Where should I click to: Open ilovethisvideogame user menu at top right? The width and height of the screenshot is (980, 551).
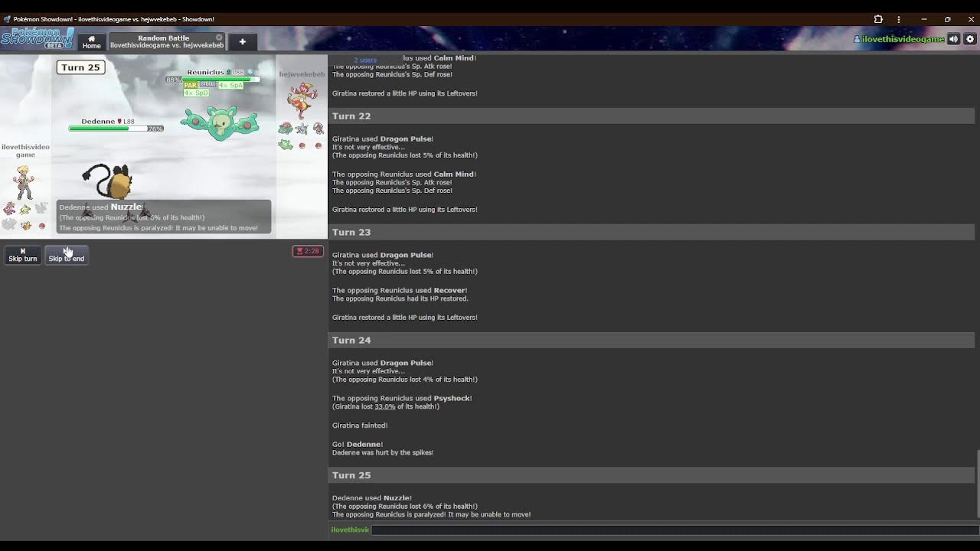(898, 39)
